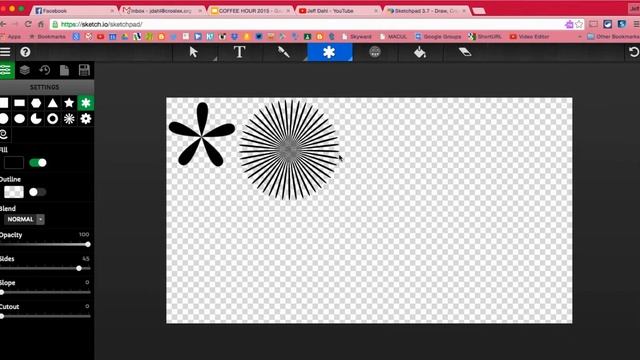This screenshot has width=640, height=360.
Task: Choose the hexagon polygon shape
Action: tap(36, 103)
